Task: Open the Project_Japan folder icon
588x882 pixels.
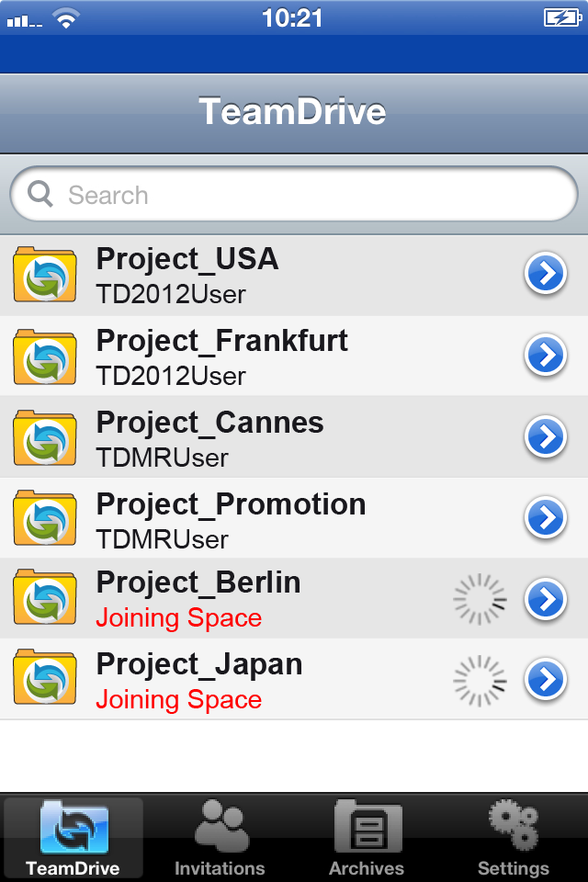Action: [x=45, y=677]
